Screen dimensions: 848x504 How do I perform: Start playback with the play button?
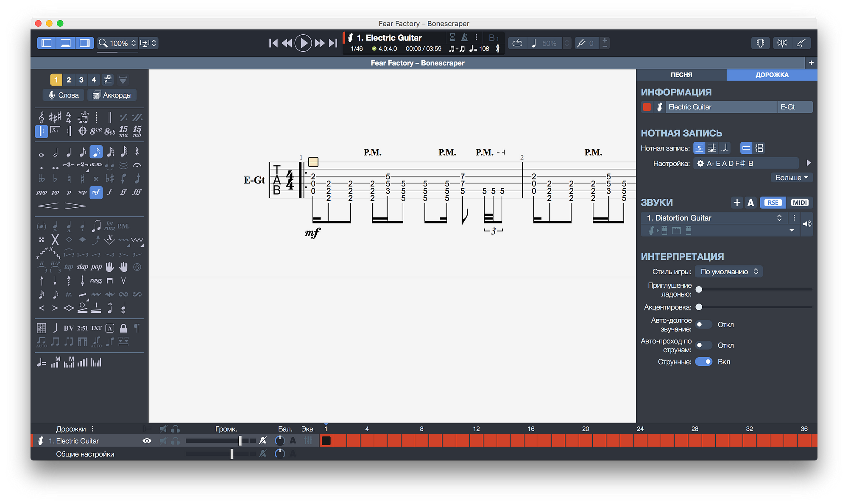click(303, 43)
